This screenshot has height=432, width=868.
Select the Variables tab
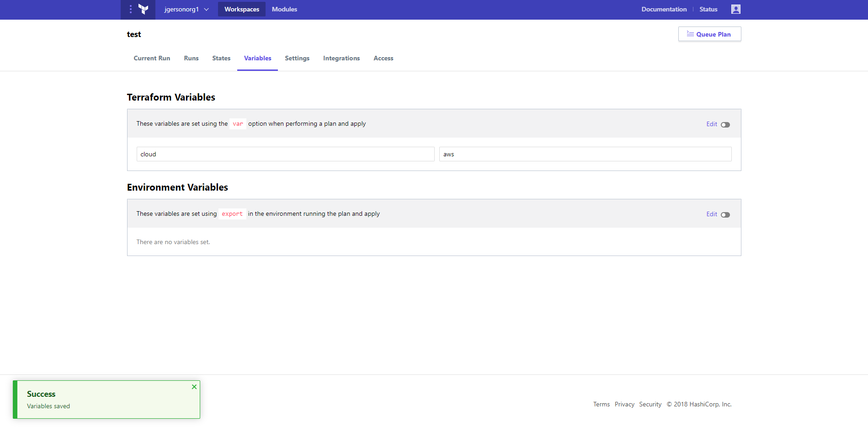coord(257,58)
